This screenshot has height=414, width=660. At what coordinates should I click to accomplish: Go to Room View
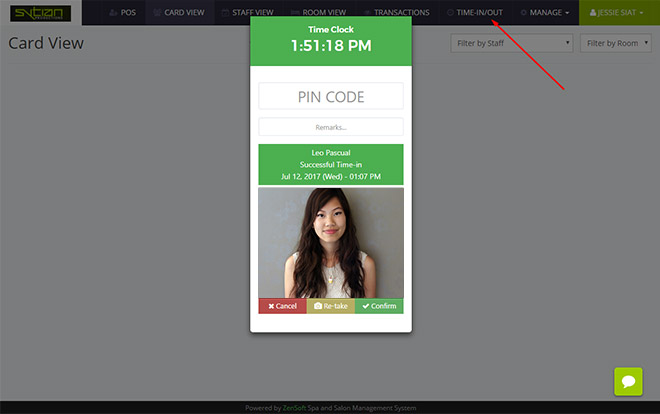[x=318, y=13]
